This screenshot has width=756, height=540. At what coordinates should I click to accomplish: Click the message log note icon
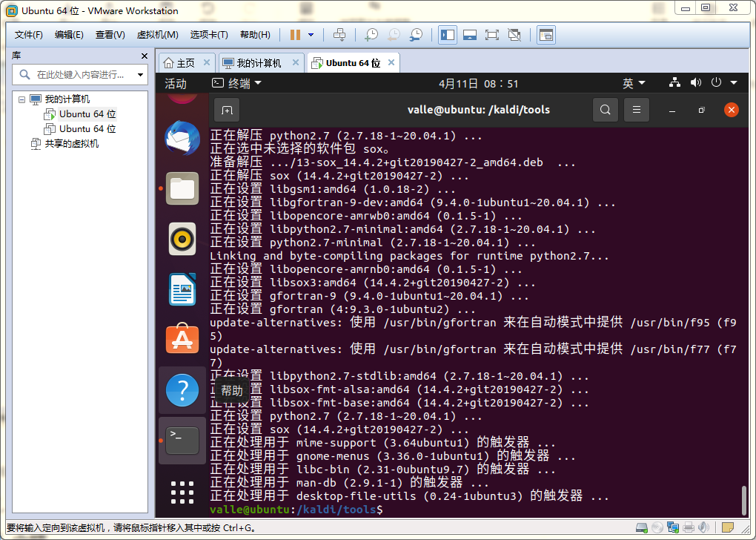tap(728, 527)
